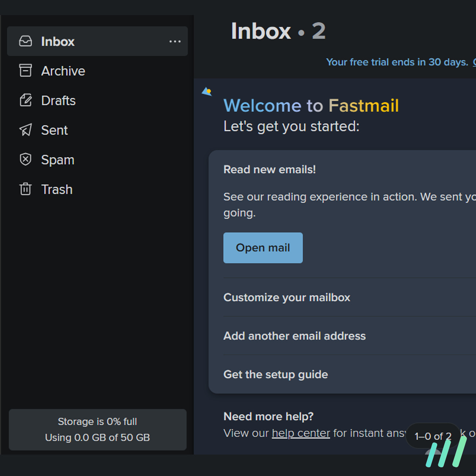
Task: Click the Sent paper plane icon
Action: tap(25, 130)
